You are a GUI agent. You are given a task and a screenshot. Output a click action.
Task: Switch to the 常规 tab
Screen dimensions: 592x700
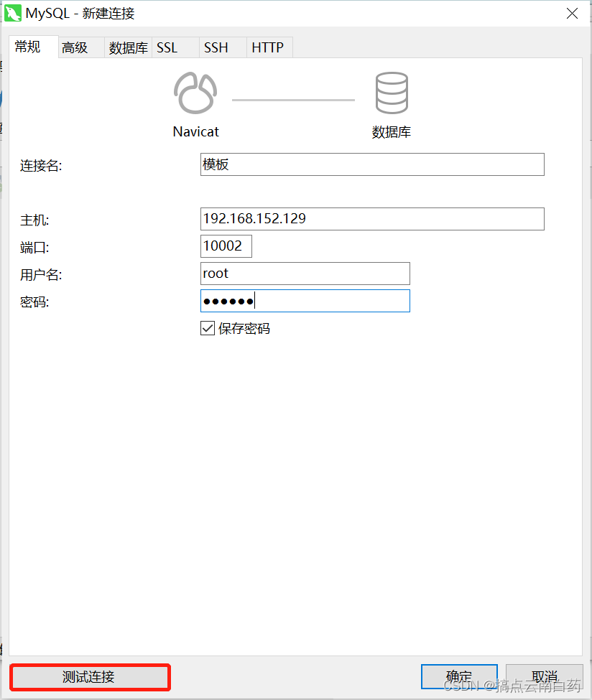click(x=34, y=47)
